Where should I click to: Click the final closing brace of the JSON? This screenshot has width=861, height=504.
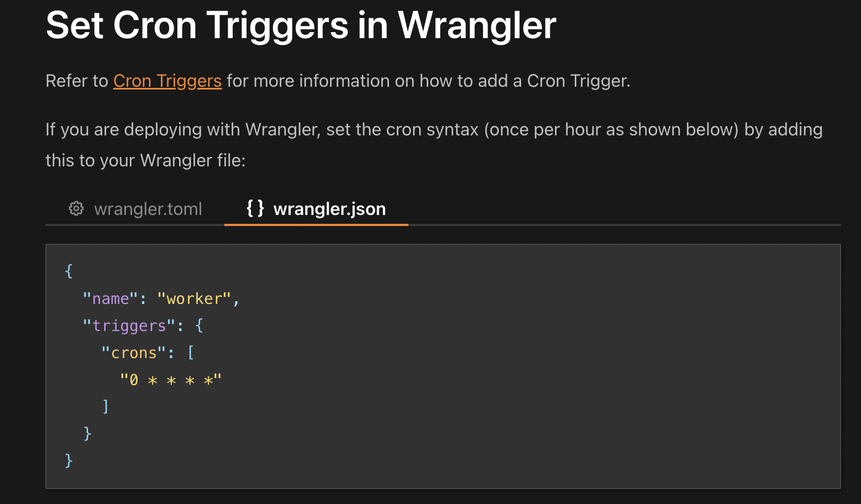click(69, 460)
